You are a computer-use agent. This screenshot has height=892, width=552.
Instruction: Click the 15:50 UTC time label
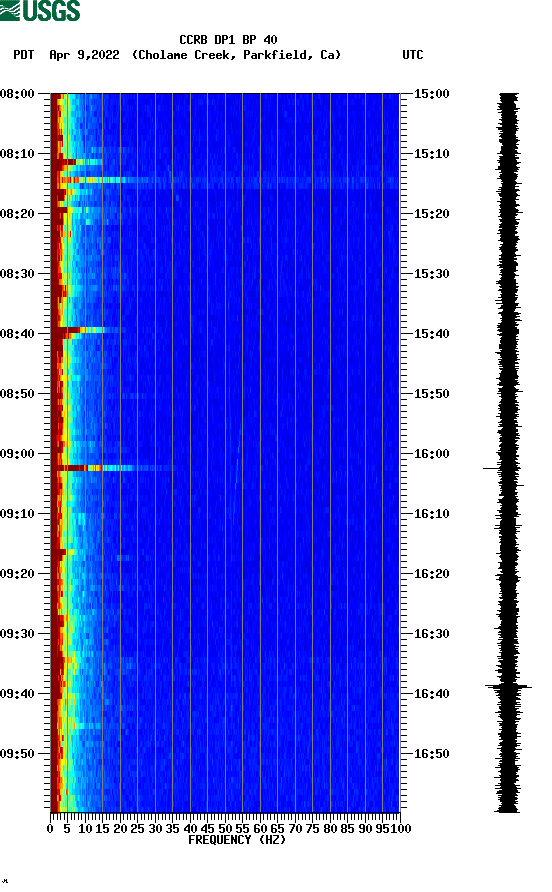click(431, 394)
